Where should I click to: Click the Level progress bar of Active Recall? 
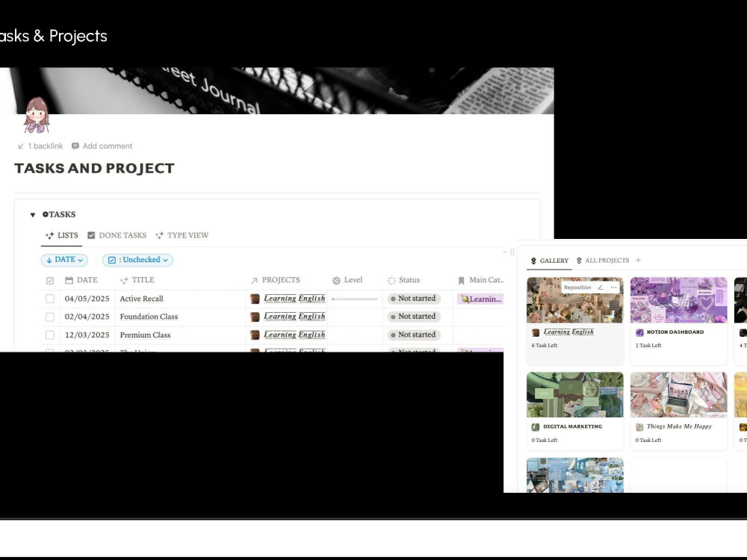click(355, 299)
